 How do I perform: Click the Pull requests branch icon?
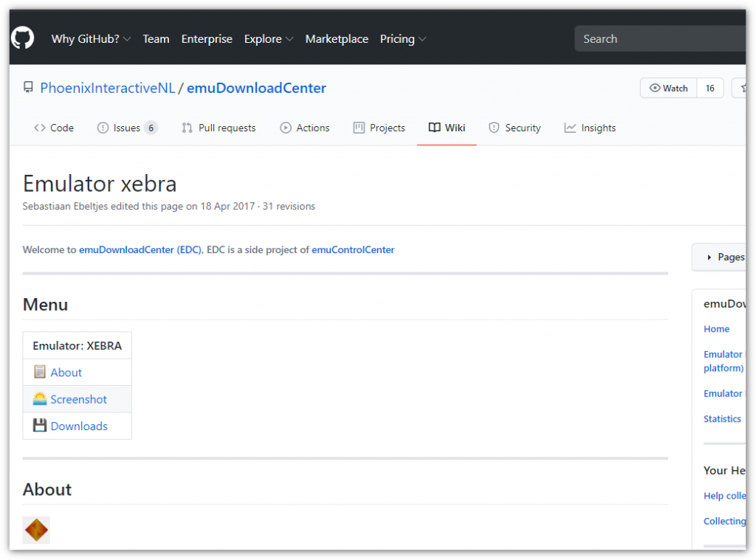point(187,128)
